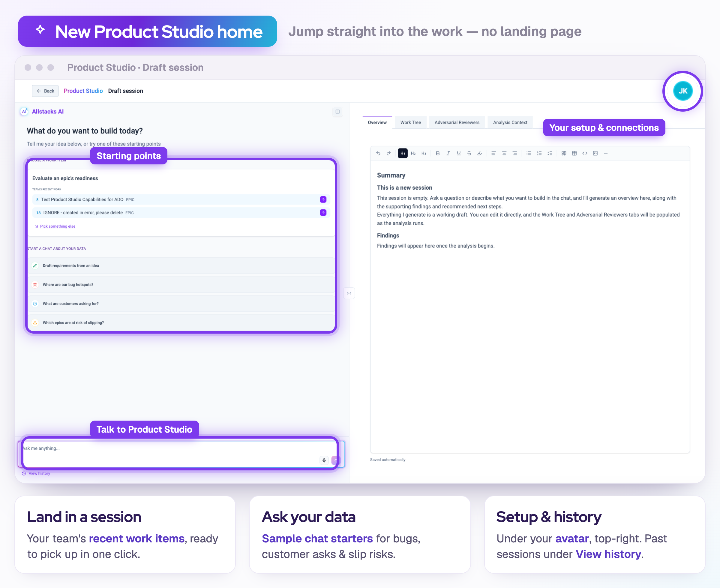Redo the last edit in the editor
Screen dimensions: 720x588
388,153
